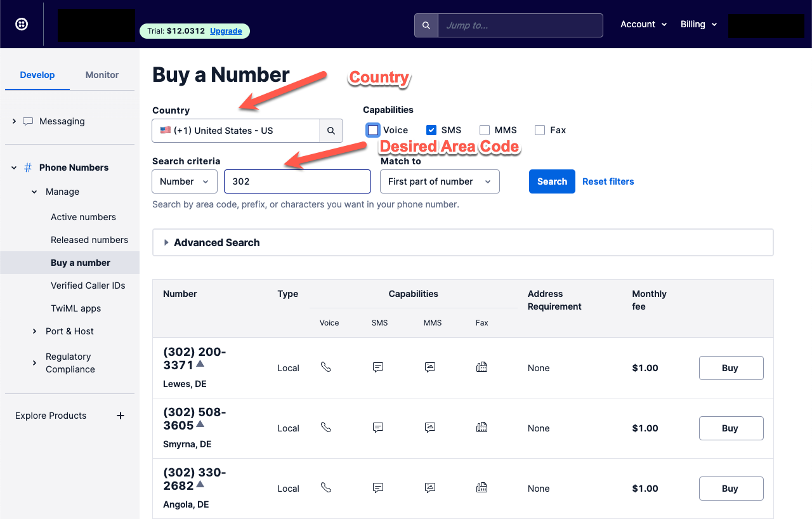Click voice phone icon for (302) 200-3371

326,367
